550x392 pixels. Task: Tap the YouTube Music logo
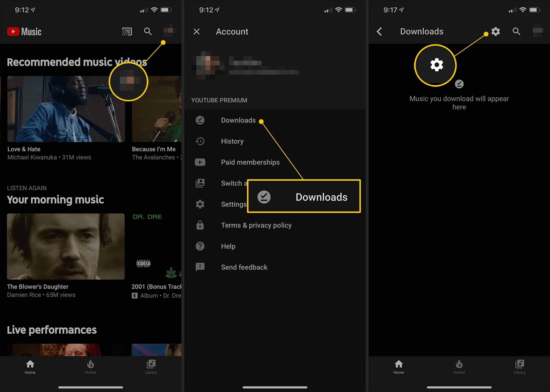click(24, 32)
